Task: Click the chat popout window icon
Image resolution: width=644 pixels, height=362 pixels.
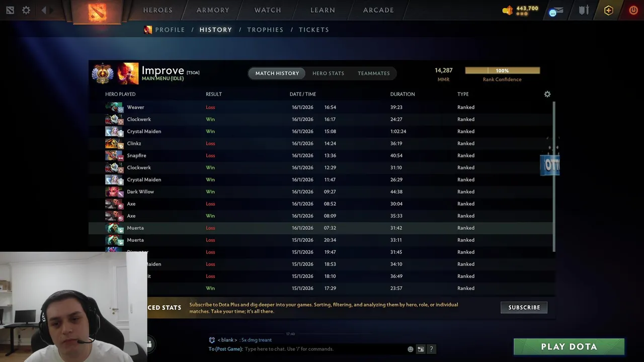Action: [421, 349]
